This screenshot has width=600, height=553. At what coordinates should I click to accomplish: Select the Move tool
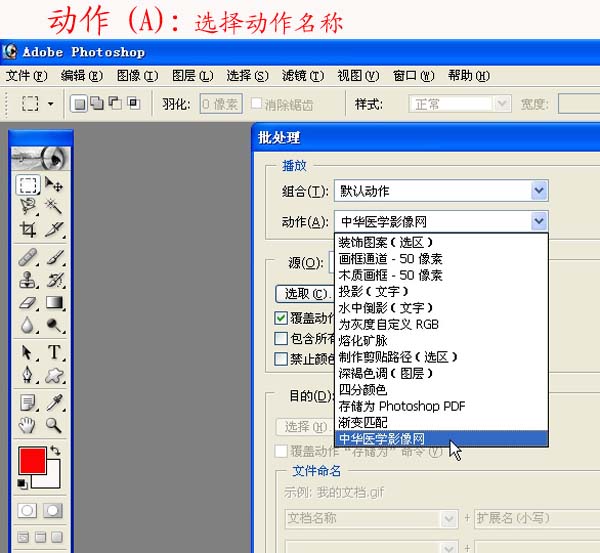point(54,184)
